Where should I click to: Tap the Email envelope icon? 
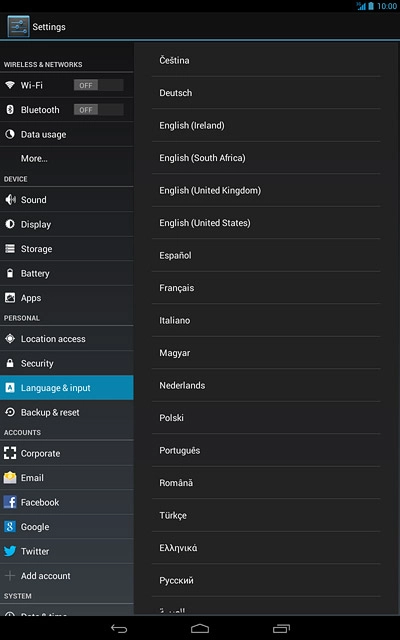tap(10, 478)
